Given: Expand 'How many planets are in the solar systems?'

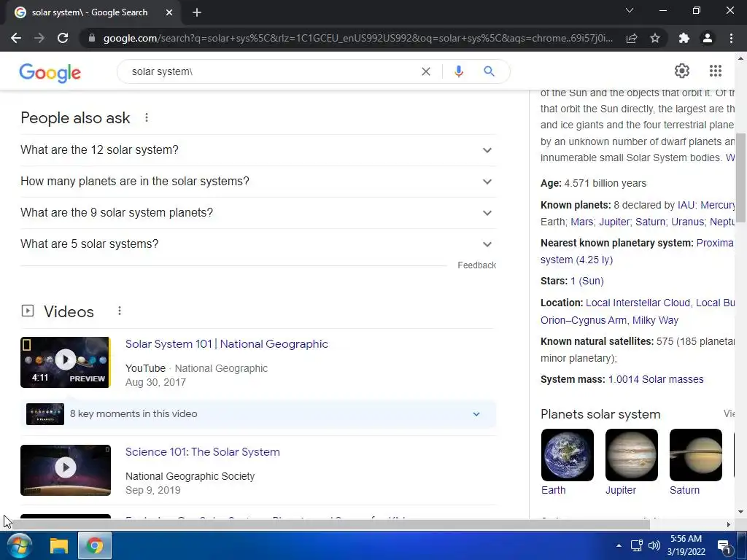Looking at the screenshot, I should tap(258, 182).
